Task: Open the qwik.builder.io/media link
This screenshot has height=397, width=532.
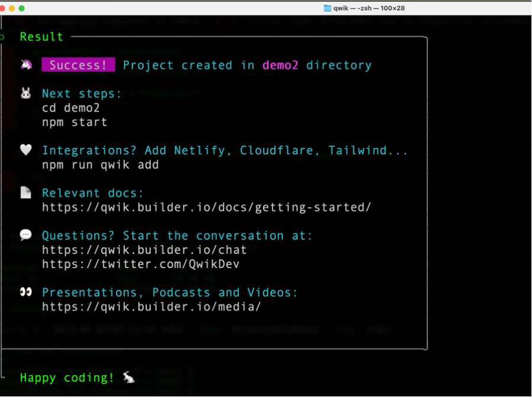Action: 151,306
